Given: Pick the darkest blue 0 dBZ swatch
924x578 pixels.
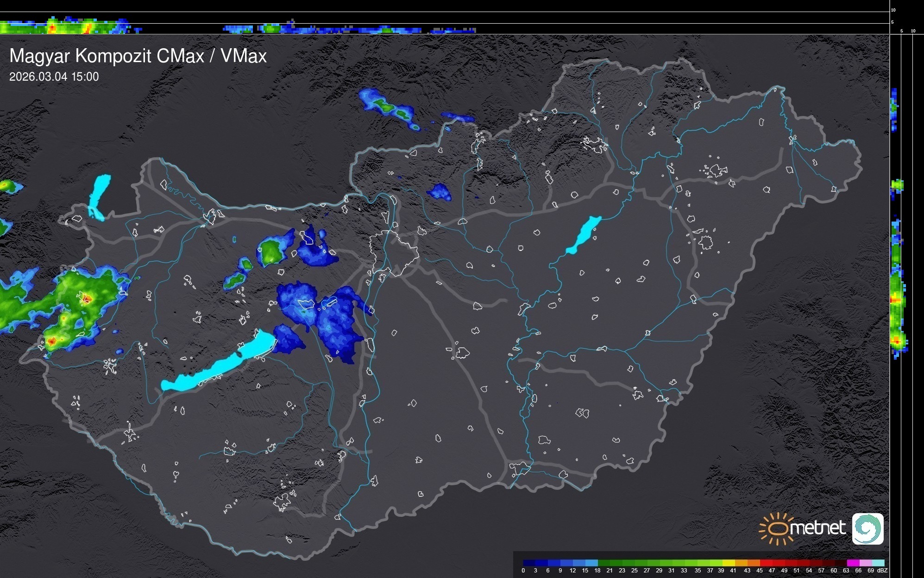Looking at the screenshot, I should click(529, 563).
